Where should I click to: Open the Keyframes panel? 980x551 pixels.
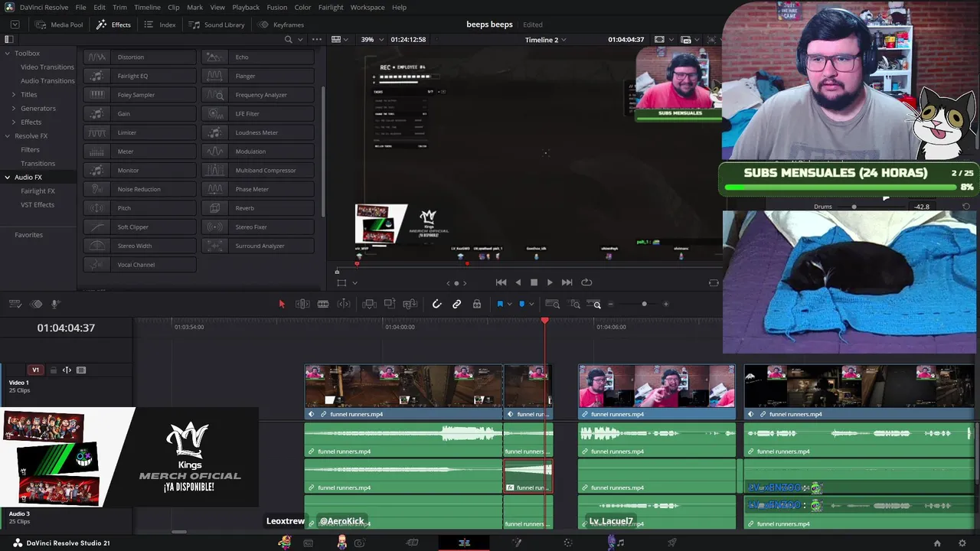(281, 24)
